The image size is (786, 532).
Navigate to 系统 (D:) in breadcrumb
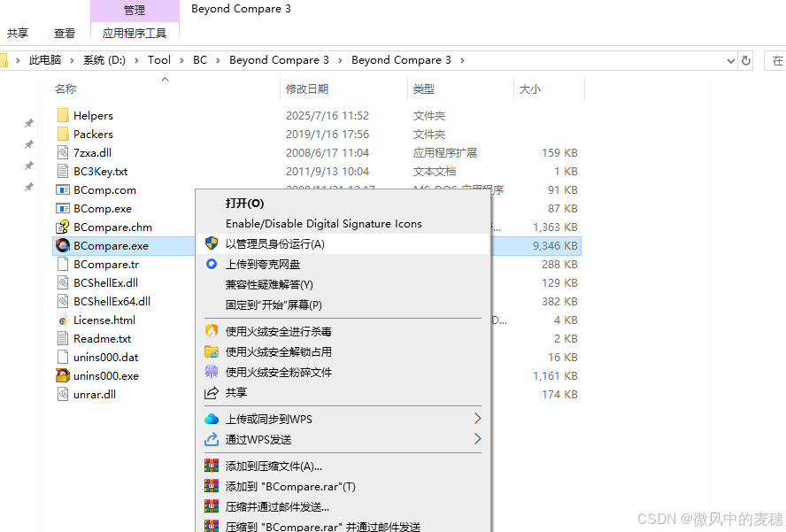pyautogui.click(x=104, y=60)
